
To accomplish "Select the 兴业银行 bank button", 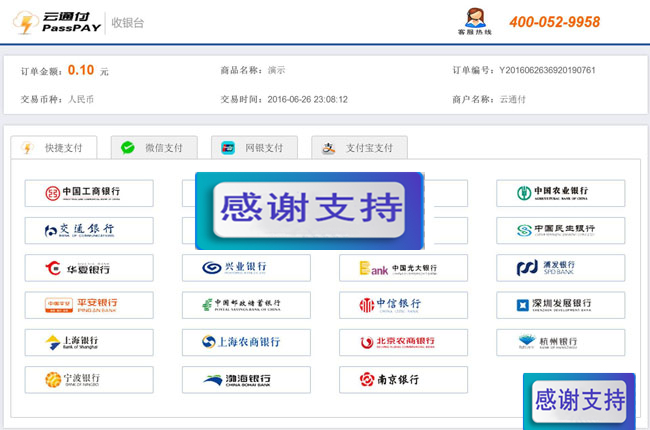I will coord(246,268).
